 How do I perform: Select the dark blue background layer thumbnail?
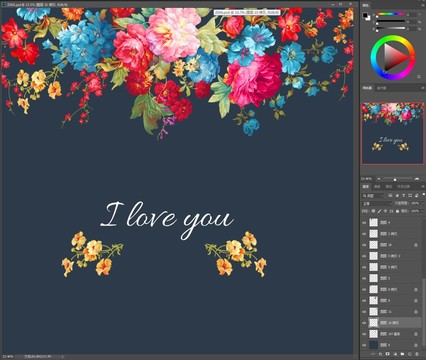pos(374,345)
